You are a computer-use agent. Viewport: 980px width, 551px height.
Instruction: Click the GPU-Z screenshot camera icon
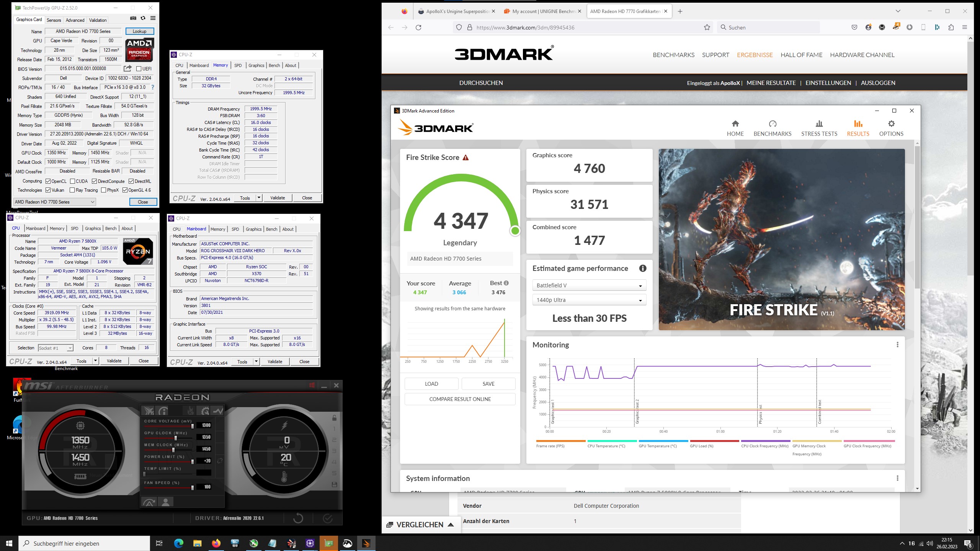[x=133, y=18]
